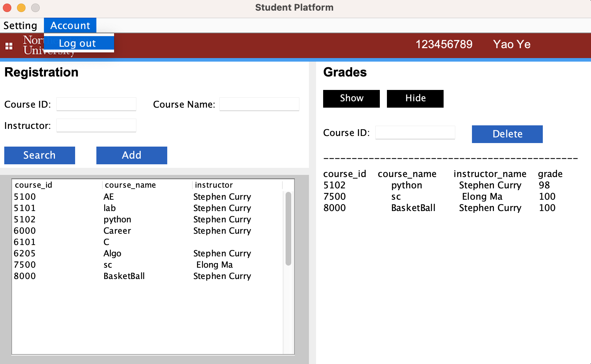591x364 pixels.
Task: Click the Registration heading
Action: 41,72
